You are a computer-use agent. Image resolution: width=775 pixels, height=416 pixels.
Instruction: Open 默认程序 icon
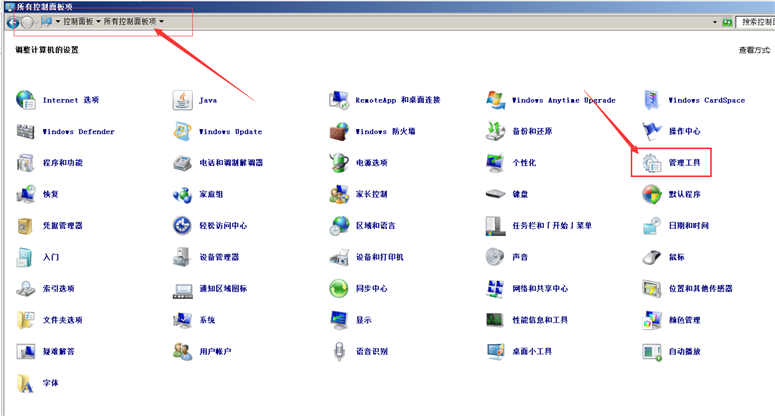(652, 194)
